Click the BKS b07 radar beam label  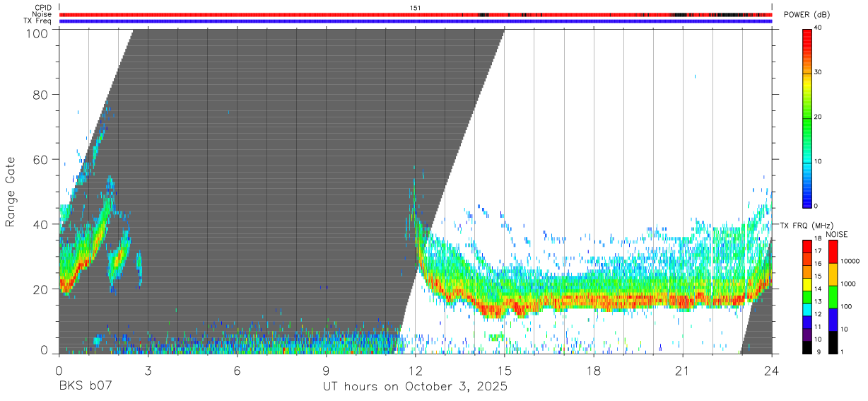tap(85, 387)
